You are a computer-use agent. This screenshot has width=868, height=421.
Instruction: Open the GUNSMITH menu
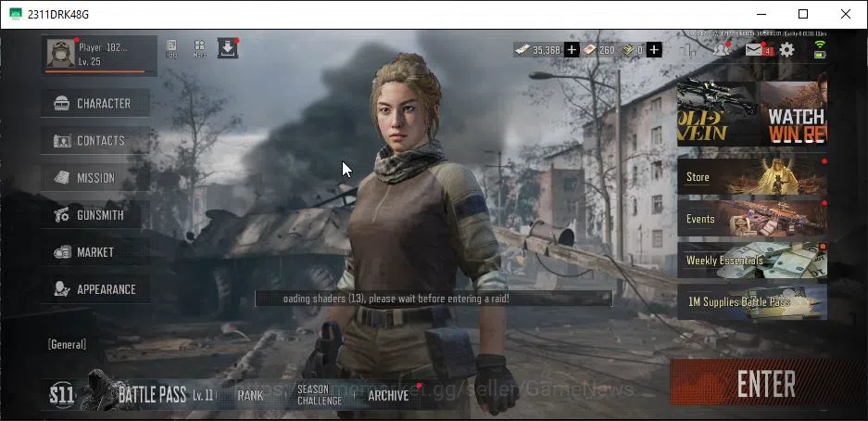click(x=95, y=215)
